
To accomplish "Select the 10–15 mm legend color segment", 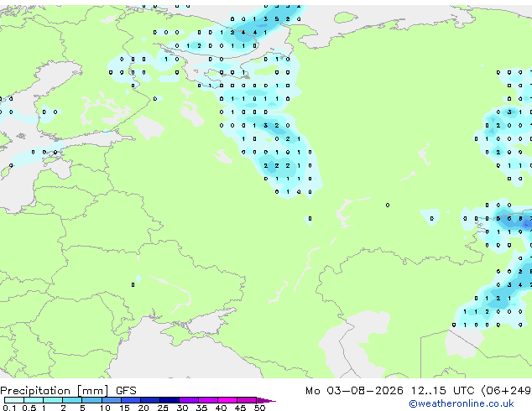I will pyautogui.click(x=111, y=400).
